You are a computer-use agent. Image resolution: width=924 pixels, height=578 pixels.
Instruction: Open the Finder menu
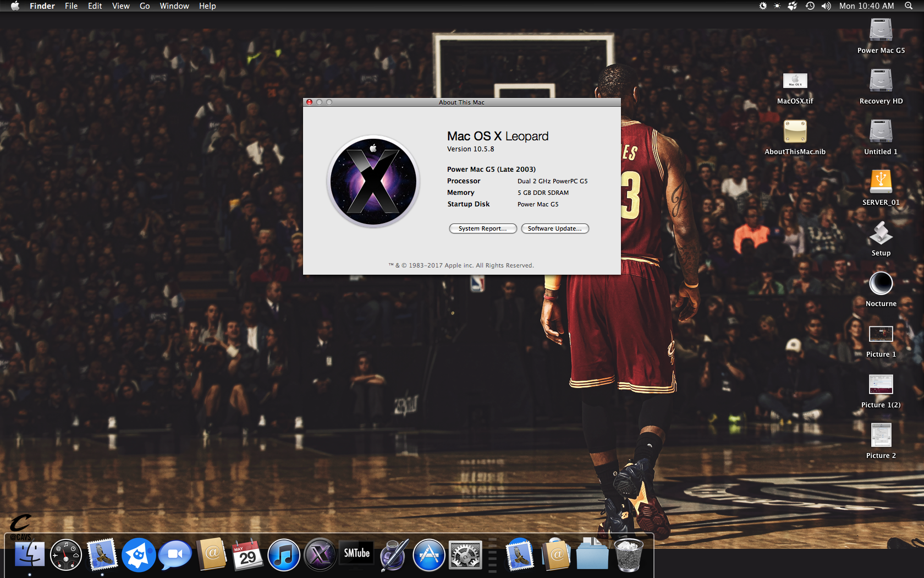[42, 6]
